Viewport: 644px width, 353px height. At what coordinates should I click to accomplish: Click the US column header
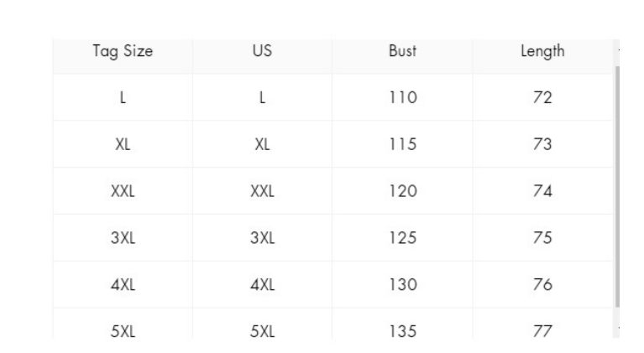click(262, 52)
